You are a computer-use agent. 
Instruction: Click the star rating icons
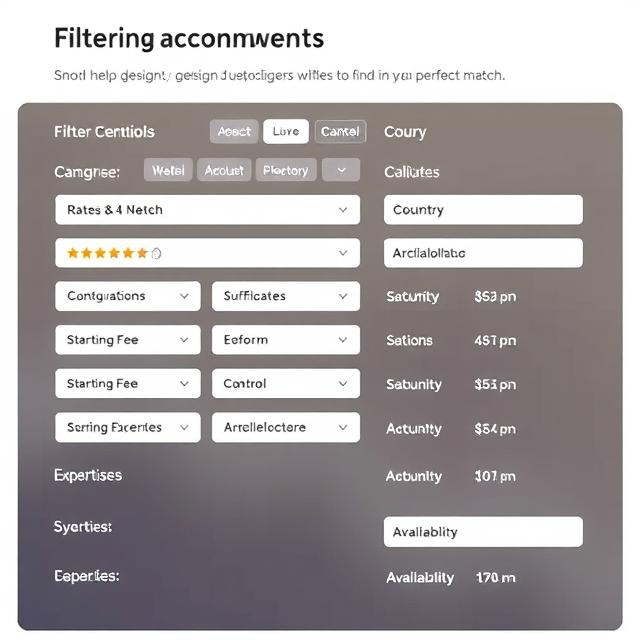pos(108,253)
